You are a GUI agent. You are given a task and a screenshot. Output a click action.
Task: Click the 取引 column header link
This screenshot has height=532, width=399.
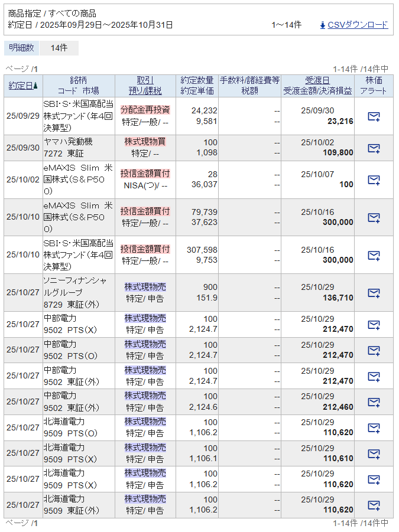[145, 80]
